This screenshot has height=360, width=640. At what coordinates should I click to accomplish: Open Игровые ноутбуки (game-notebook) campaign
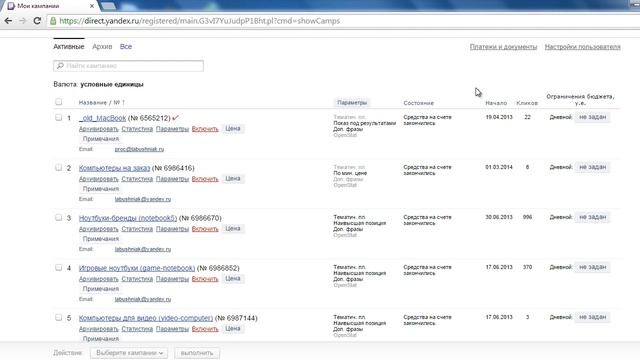point(137,268)
